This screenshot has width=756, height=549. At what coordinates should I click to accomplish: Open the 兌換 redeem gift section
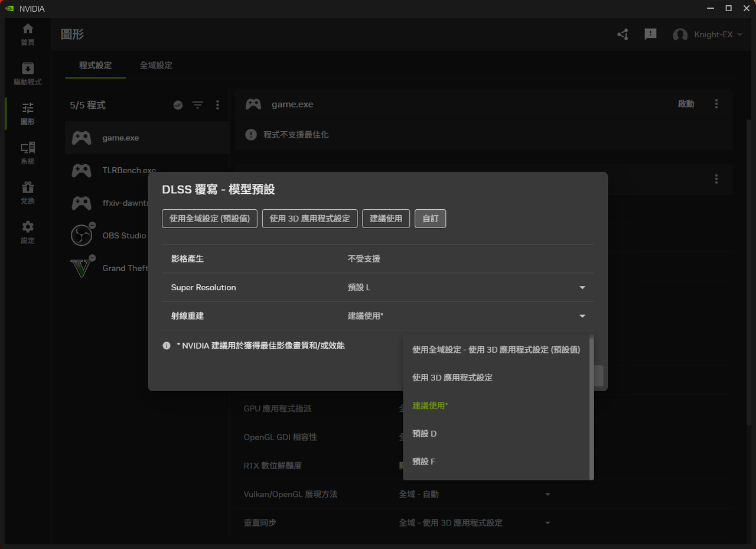[27, 193]
